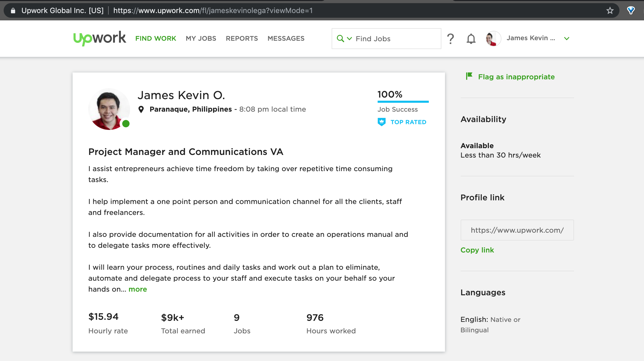Click the Profile link heading
Image resolution: width=644 pixels, height=361 pixels.
(x=482, y=197)
